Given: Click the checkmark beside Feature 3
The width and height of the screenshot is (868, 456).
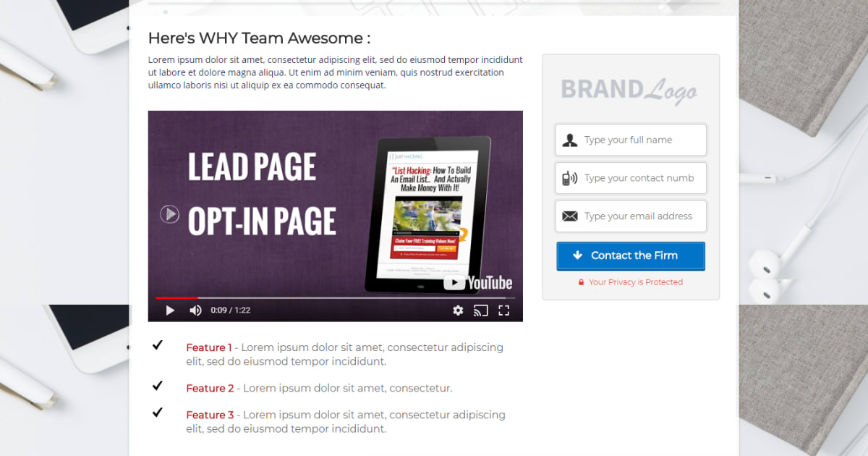Looking at the screenshot, I should (158, 412).
